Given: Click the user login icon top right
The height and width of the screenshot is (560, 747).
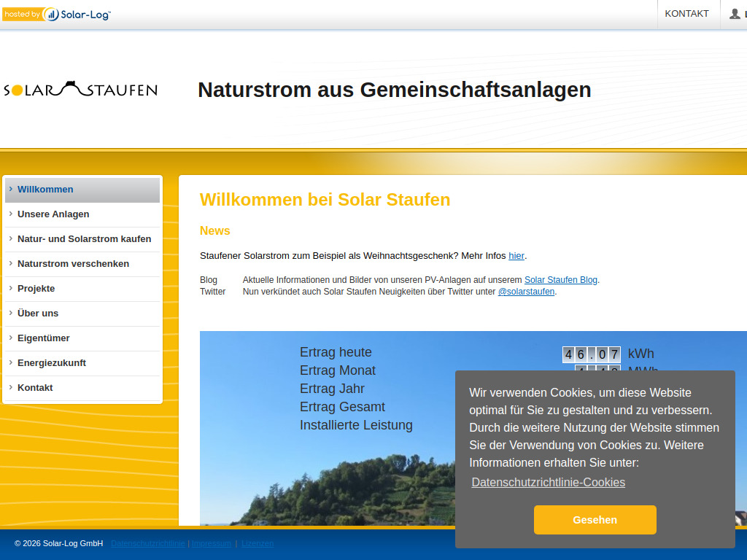Looking at the screenshot, I should coord(735,13).
